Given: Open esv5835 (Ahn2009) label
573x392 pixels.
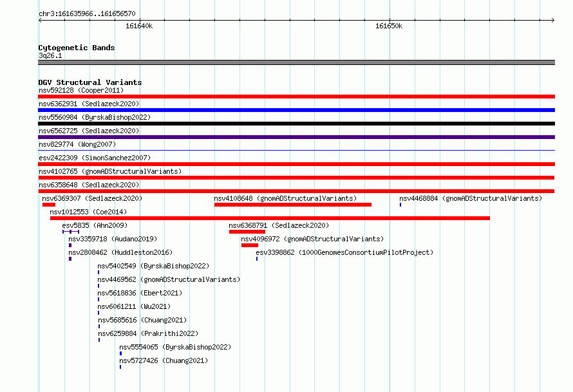Looking at the screenshot, I should (95, 225).
